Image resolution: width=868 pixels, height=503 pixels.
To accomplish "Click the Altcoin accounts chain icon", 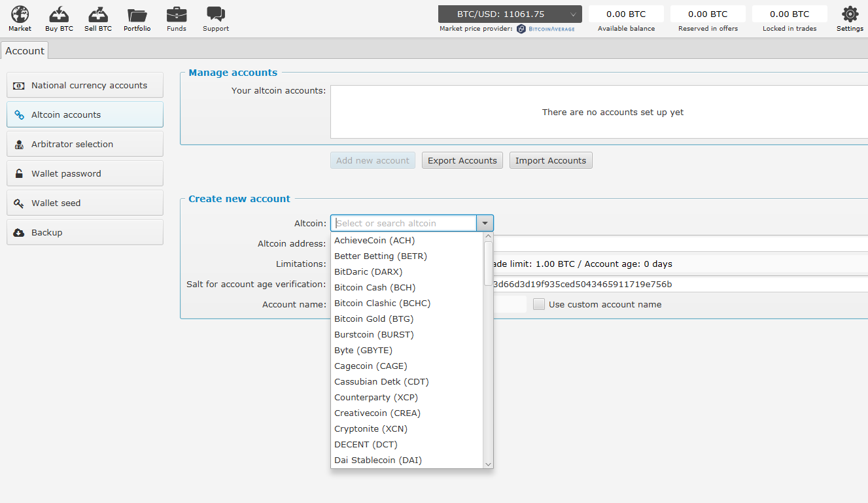I will point(19,115).
